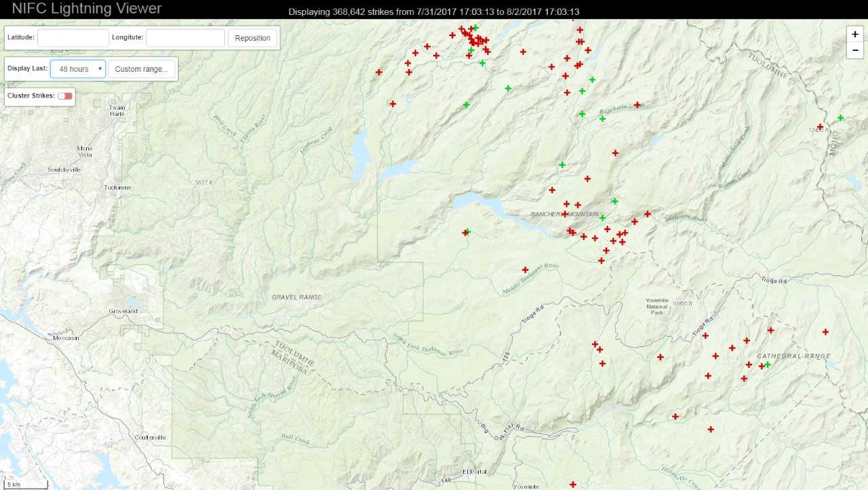Click the displayed strikes date range text

click(x=433, y=12)
